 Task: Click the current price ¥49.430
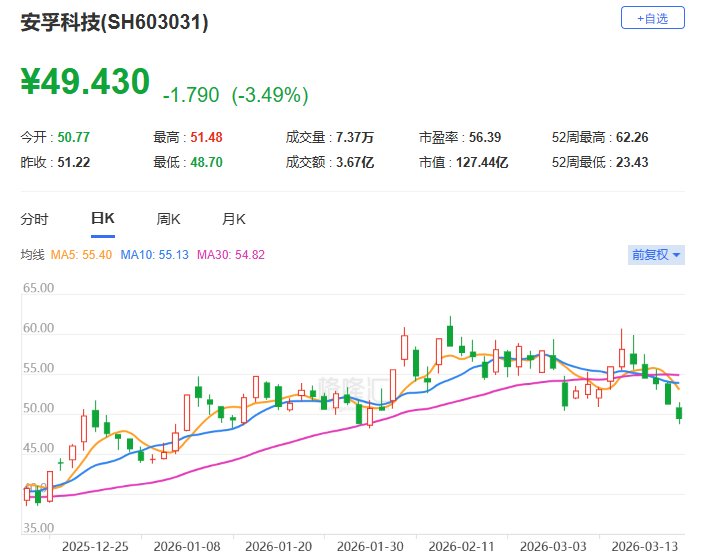[x=85, y=81]
